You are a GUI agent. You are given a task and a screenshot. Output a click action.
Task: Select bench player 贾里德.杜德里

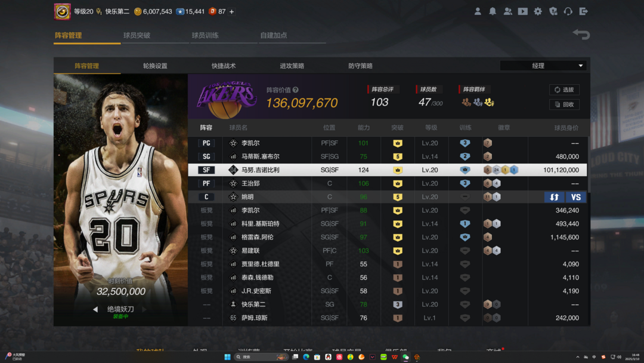point(388,264)
